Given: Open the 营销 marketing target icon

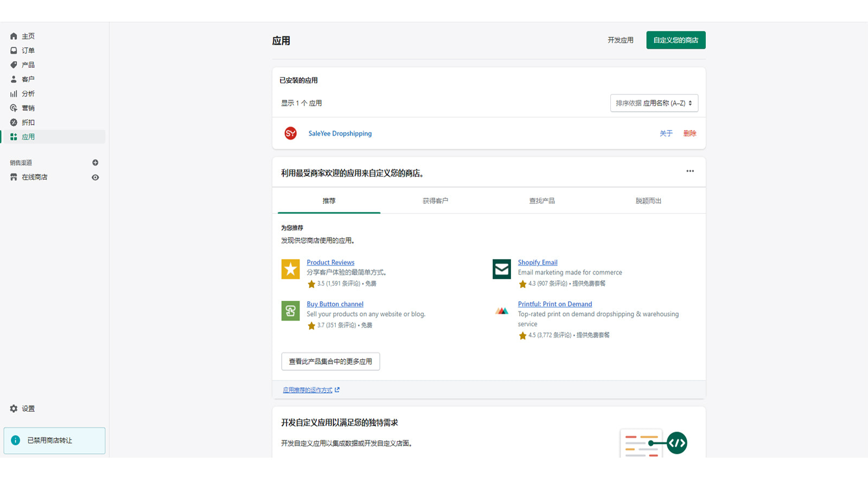Looking at the screenshot, I should 14,108.
